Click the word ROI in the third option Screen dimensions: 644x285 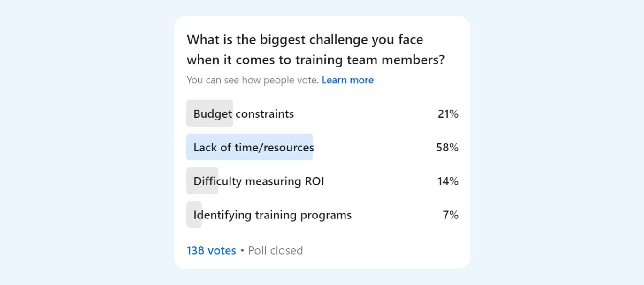click(x=314, y=181)
